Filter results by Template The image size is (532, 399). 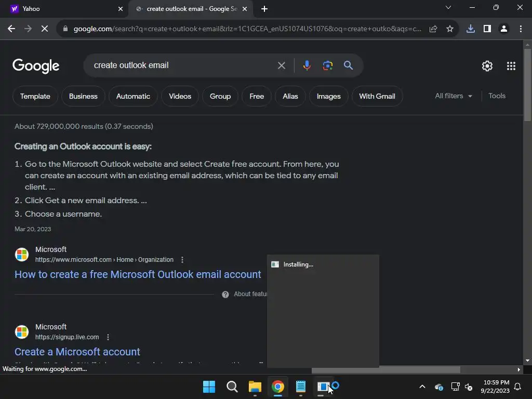[x=35, y=96]
